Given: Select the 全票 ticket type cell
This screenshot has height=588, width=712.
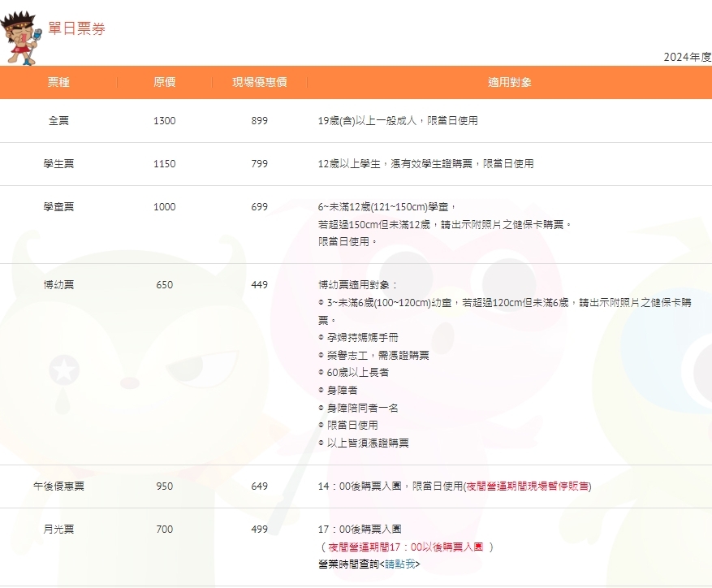Looking at the screenshot, I should coord(58,121).
